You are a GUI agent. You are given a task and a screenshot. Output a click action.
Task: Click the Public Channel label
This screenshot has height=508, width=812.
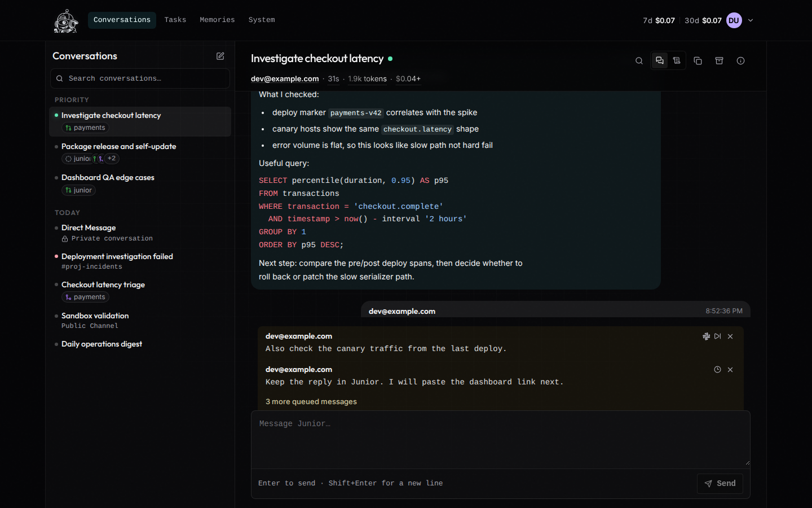(90, 326)
